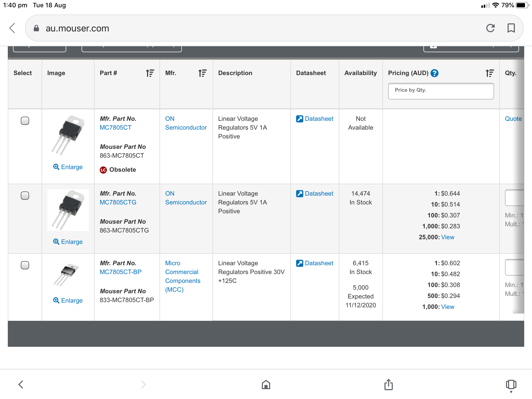
Task: Open MC7805CTG product thumbnail
Action: click(x=68, y=210)
